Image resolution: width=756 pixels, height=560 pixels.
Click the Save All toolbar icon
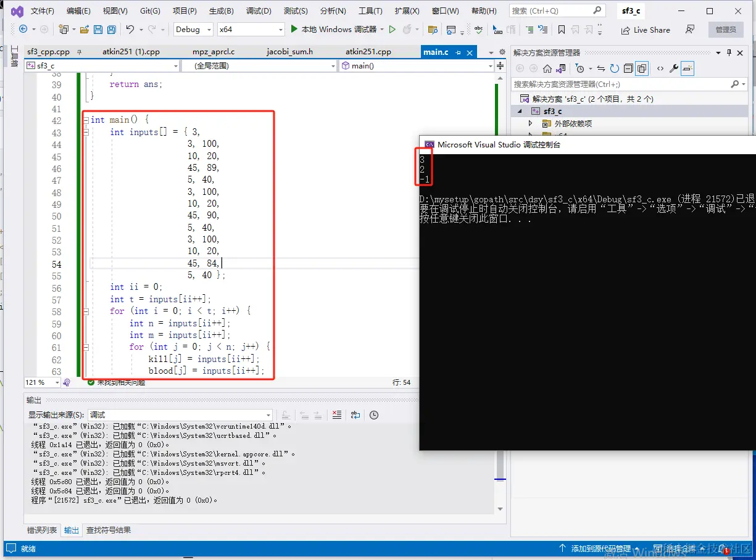coord(111,29)
